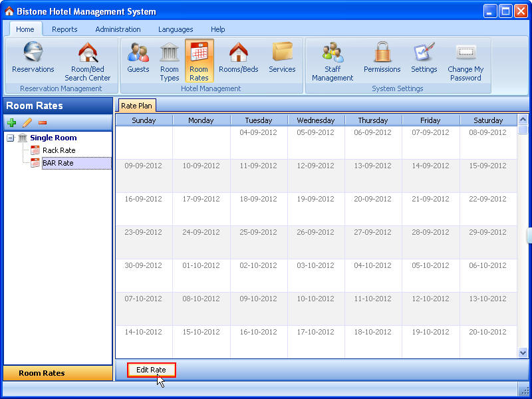Open the Services screen
This screenshot has width=532, height=399.
coord(282,59)
